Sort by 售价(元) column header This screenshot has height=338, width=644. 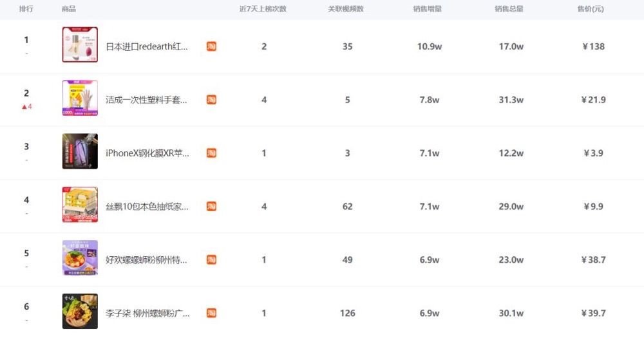pos(591,8)
